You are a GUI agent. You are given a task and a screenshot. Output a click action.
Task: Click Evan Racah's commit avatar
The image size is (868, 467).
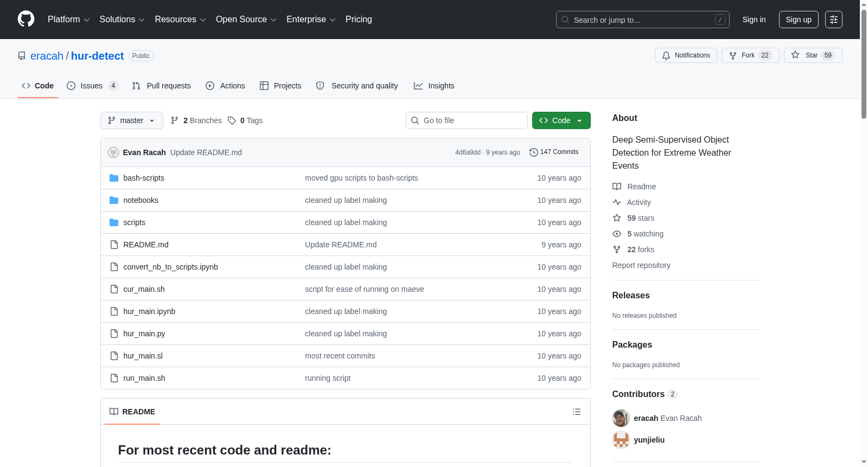pos(113,152)
